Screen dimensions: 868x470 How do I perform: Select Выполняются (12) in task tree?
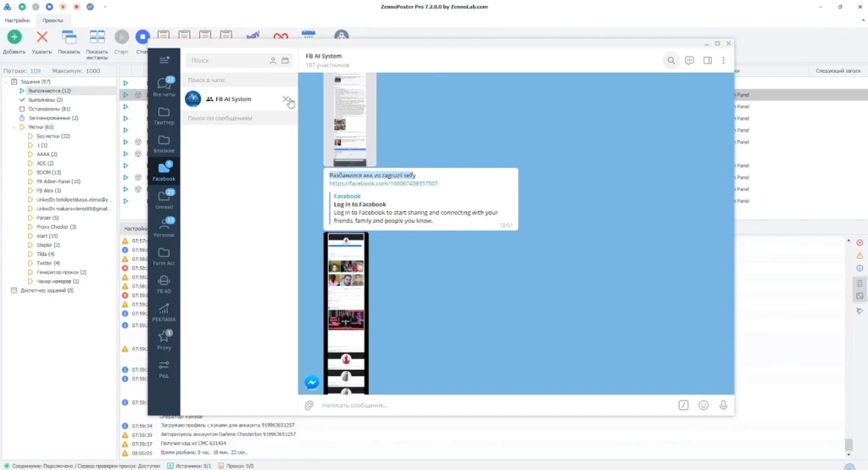(x=49, y=91)
